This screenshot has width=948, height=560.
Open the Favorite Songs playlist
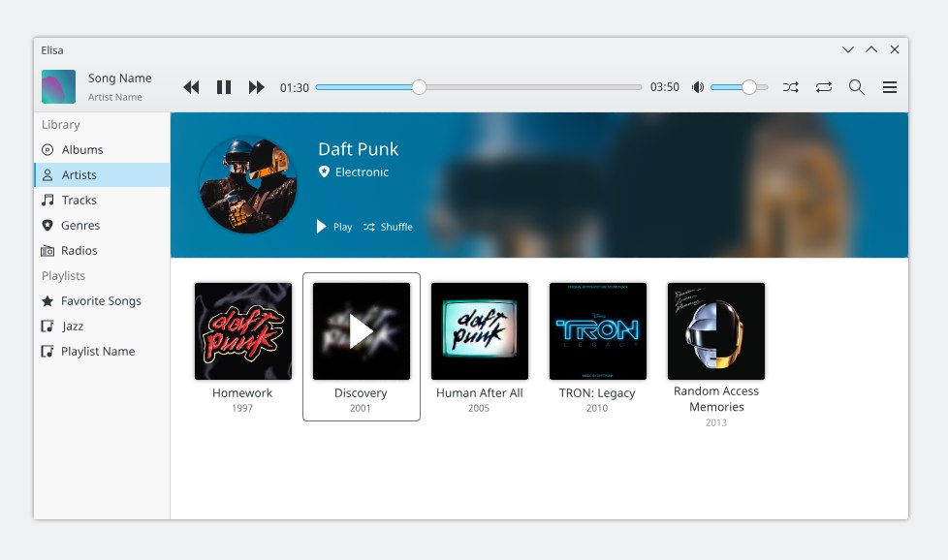tap(102, 301)
